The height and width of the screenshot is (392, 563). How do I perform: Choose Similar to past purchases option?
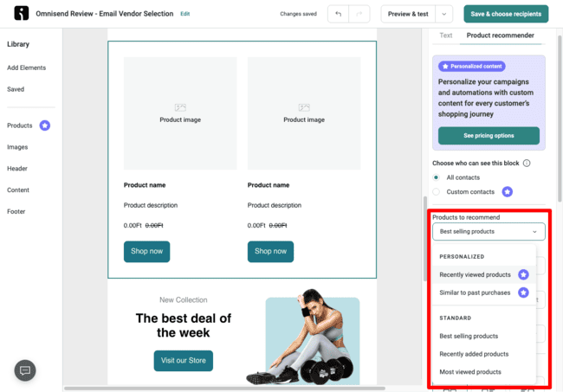coord(483,292)
